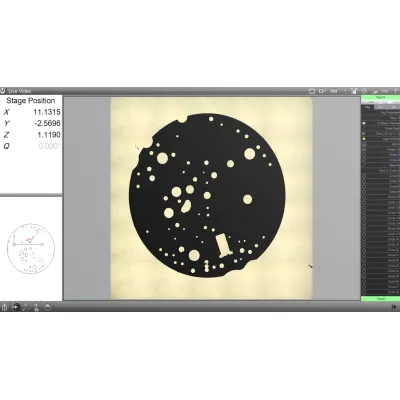
Task: Click the round arrow target icon in bottom bar
Action: (16, 307)
